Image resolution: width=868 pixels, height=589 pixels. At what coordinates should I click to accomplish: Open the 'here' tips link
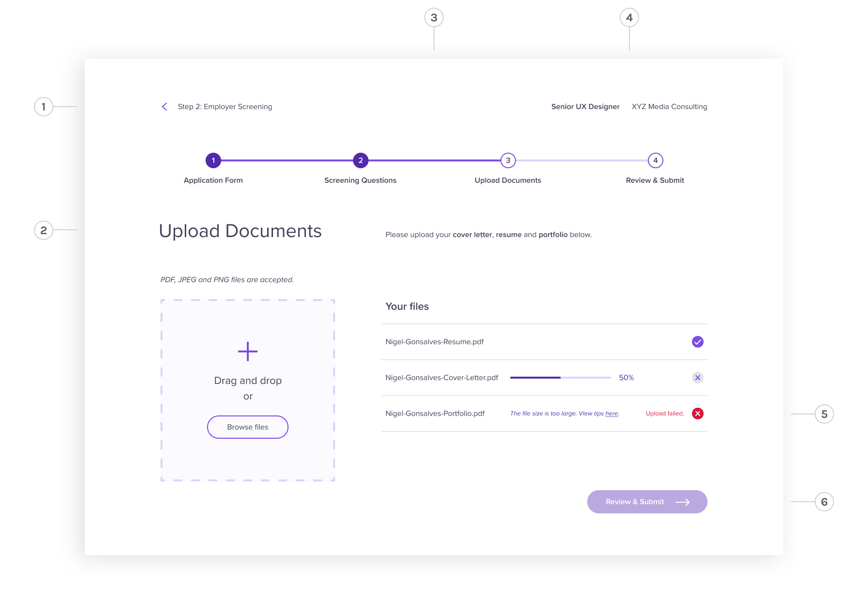coord(612,414)
